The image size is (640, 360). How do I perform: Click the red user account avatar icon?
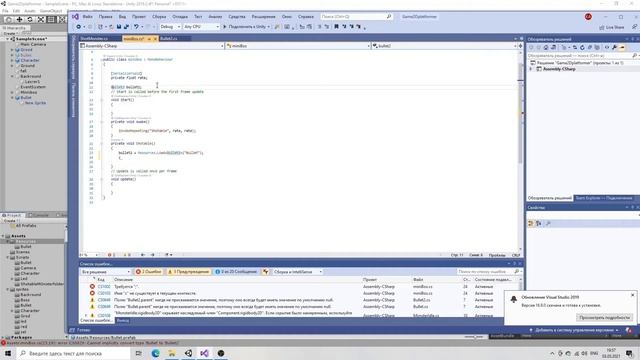[588, 17]
